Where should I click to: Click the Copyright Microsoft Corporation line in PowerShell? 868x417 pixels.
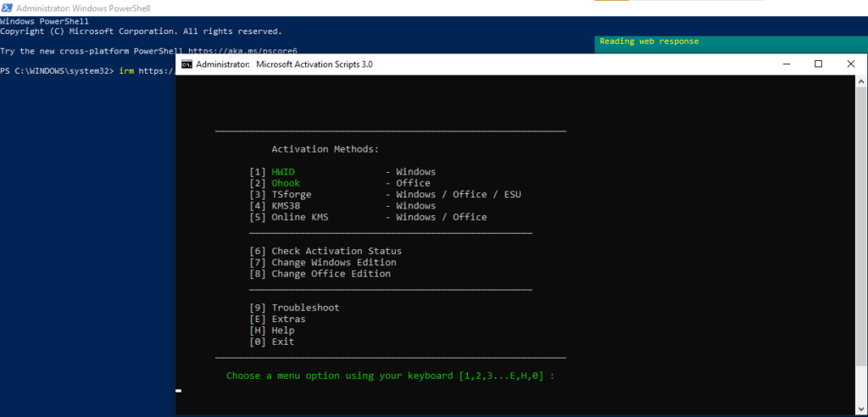click(142, 31)
